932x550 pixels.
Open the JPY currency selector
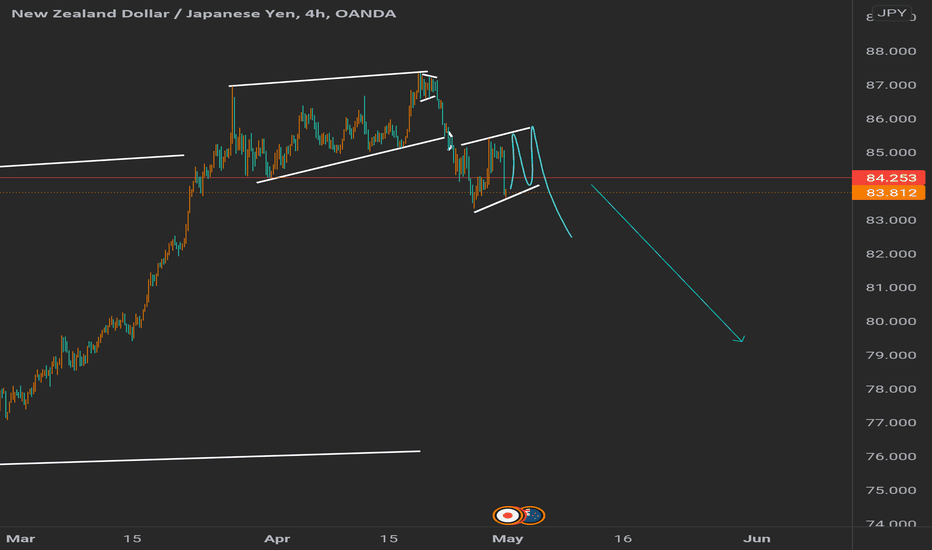click(892, 13)
